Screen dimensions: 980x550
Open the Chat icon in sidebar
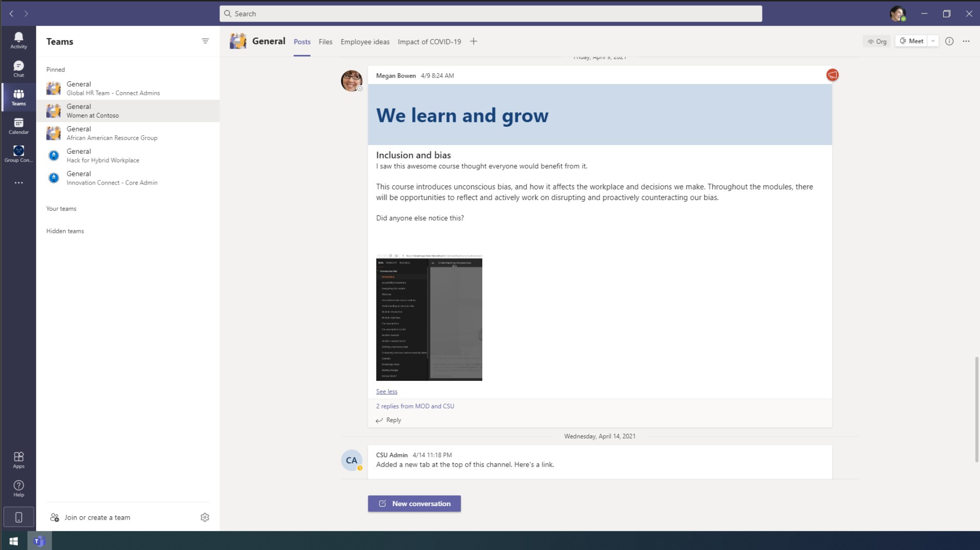click(18, 68)
